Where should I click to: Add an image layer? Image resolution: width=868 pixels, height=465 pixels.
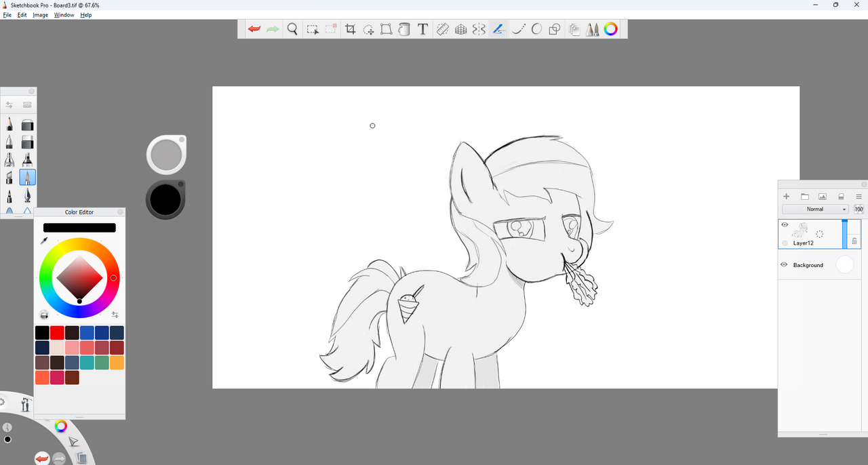pyautogui.click(x=823, y=197)
